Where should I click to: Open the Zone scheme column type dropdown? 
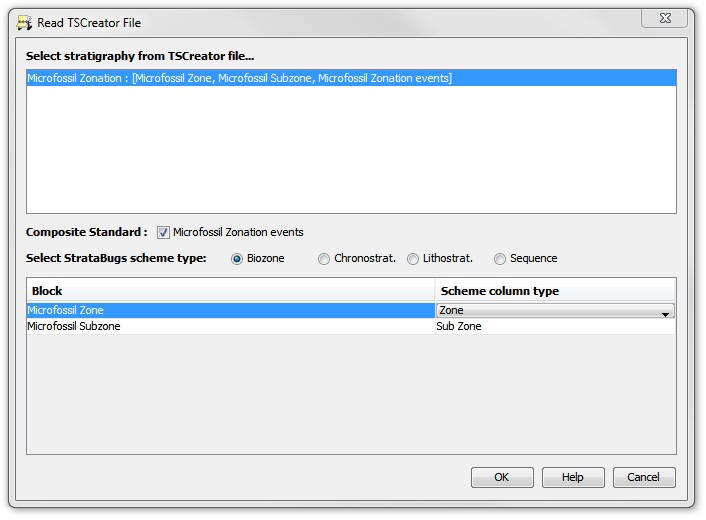664,312
